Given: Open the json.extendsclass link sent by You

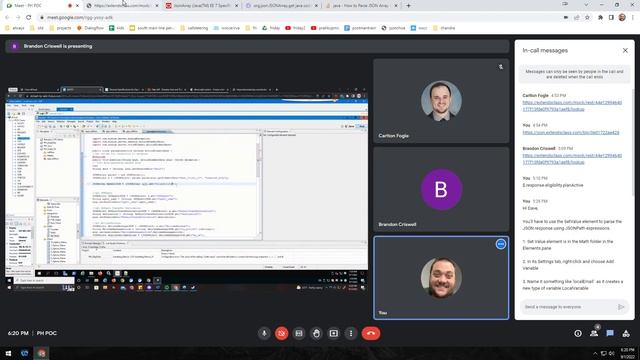Looking at the screenshot, I should pos(571,132).
